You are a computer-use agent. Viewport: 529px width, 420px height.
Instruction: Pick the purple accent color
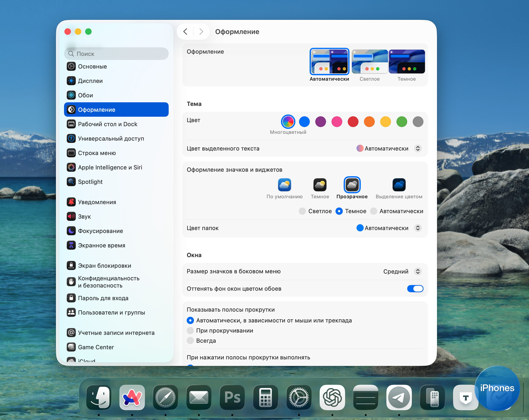(x=320, y=122)
